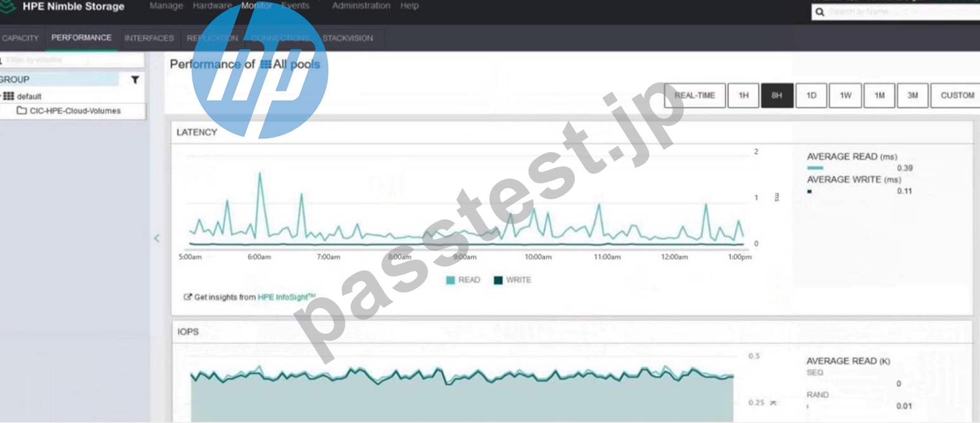Toggle the READ legend swatch in latency chart
This screenshot has width=980, height=423.
[450, 281]
